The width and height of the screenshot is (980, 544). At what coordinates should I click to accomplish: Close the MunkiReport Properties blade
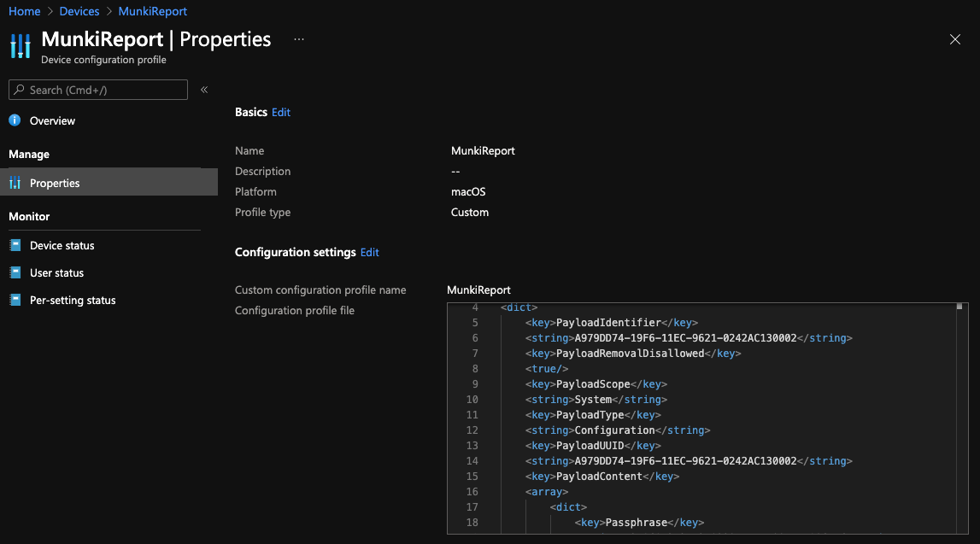[954, 39]
